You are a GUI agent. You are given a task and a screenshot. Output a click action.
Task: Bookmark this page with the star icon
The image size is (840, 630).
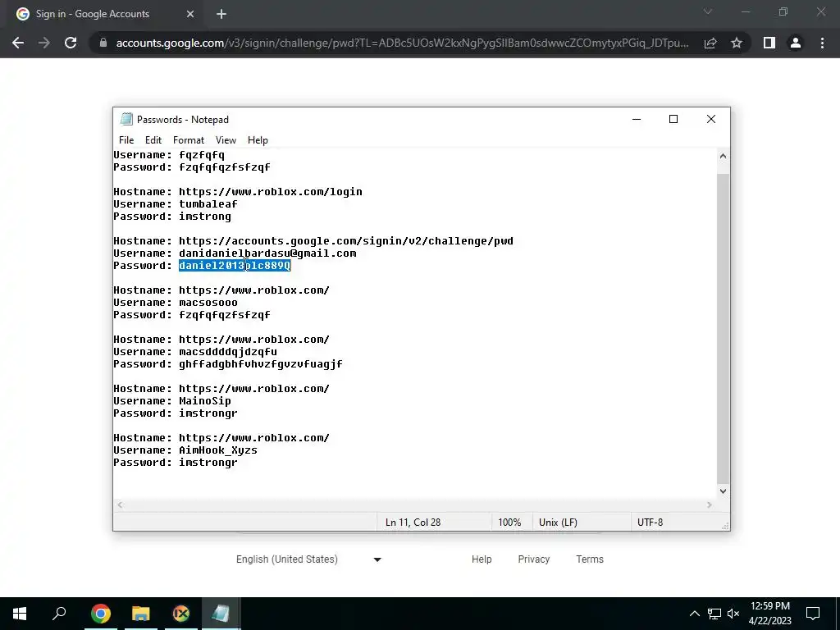(x=737, y=43)
